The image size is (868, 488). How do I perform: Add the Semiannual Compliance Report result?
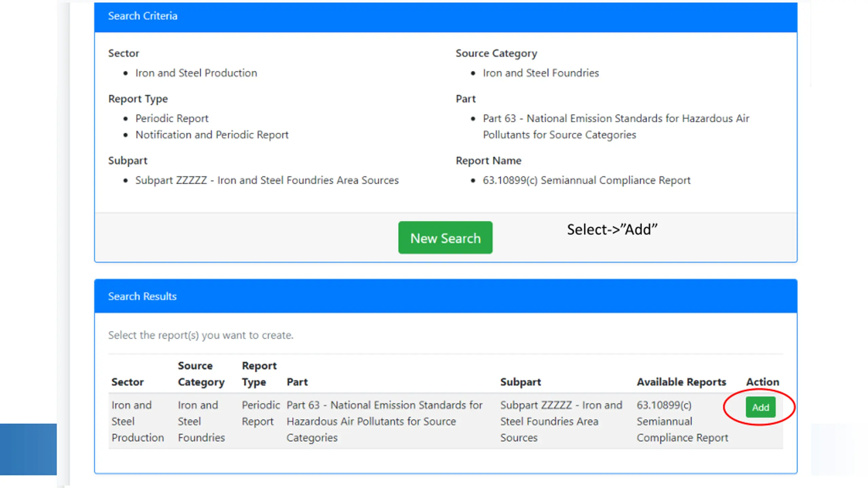click(x=761, y=407)
